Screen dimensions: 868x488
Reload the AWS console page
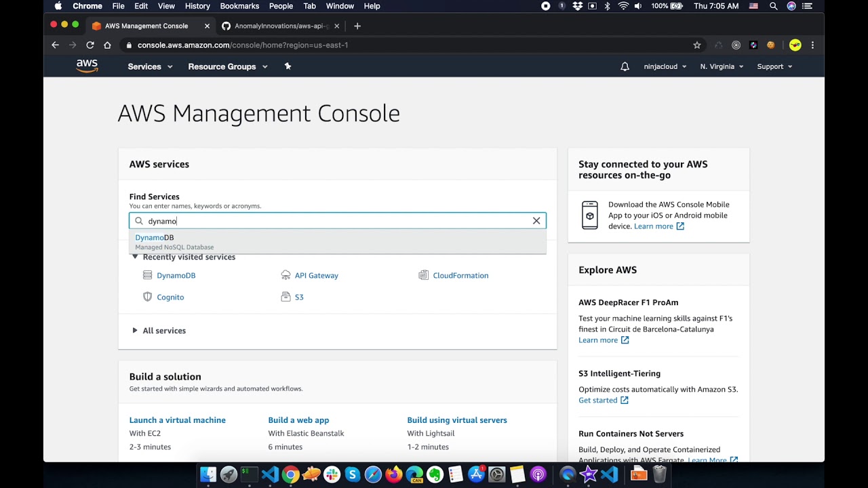click(90, 45)
